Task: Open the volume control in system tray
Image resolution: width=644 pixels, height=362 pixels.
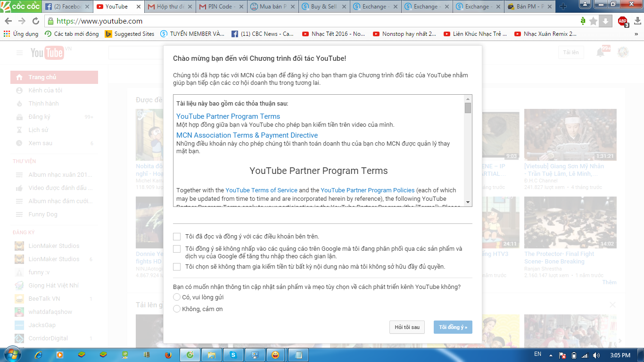Action: pyautogui.click(x=596, y=355)
